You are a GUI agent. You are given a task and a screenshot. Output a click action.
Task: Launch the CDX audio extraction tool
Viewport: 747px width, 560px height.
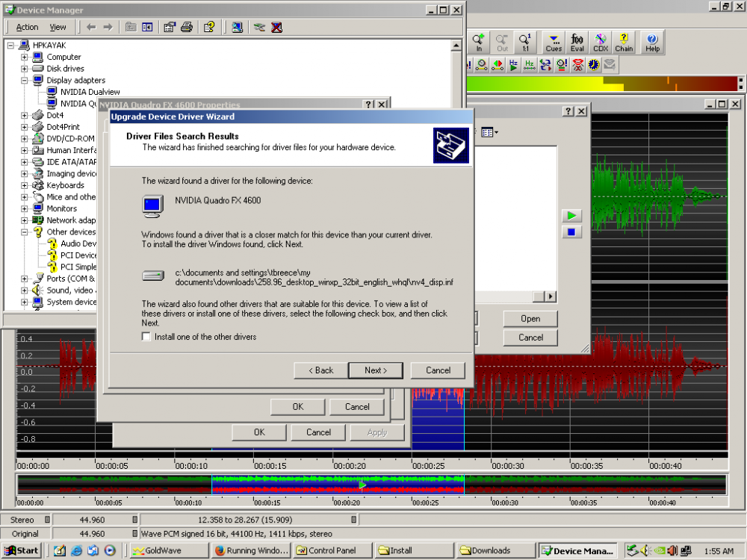[601, 42]
